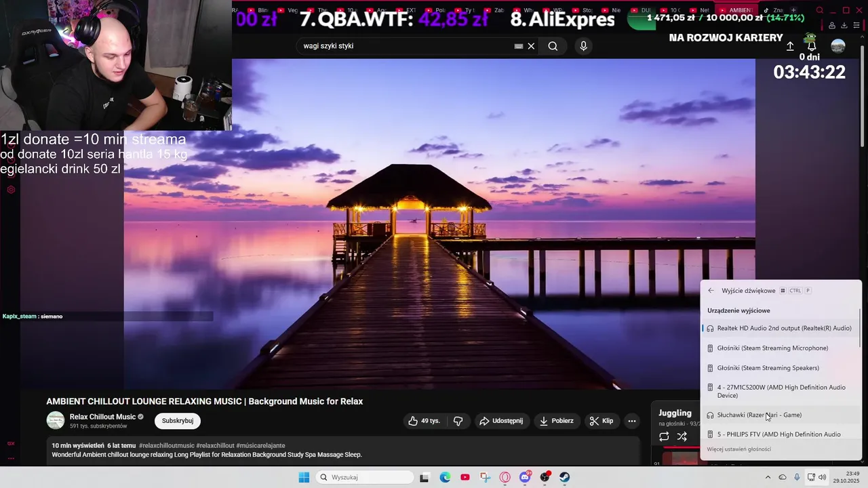The height and width of the screenshot is (488, 868).
Task: Click the Udostępnij share button
Action: click(x=501, y=421)
